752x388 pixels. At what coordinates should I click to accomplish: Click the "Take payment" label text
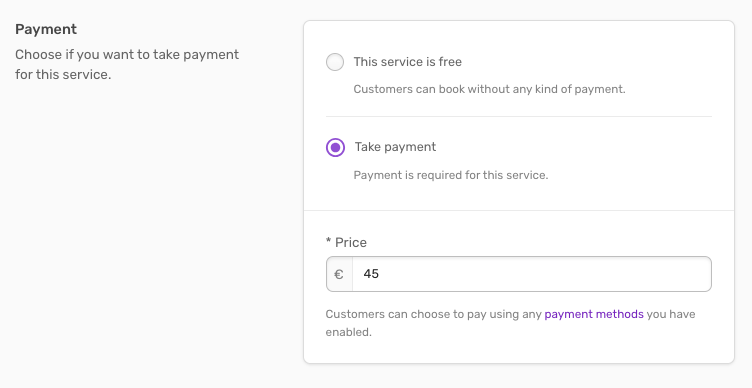click(395, 147)
